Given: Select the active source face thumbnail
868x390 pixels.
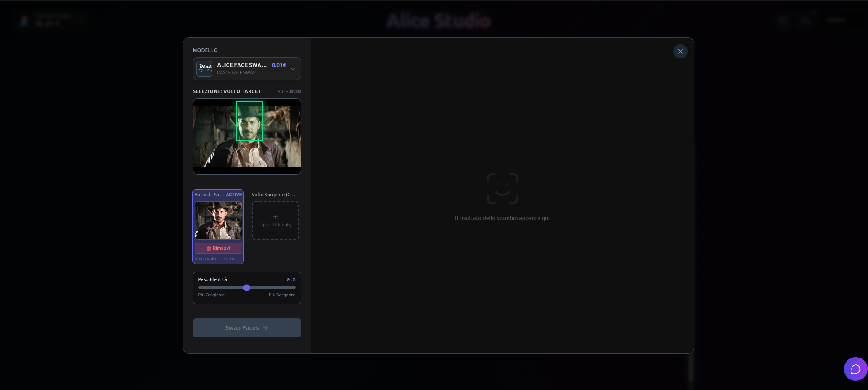Looking at the screenshot, I should pyautogui.click(x=218, y=221).
